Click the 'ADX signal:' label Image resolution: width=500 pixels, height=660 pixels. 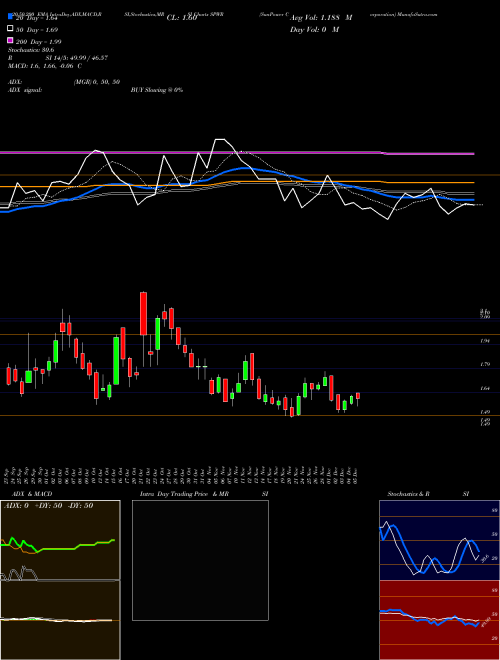(25, 90)
